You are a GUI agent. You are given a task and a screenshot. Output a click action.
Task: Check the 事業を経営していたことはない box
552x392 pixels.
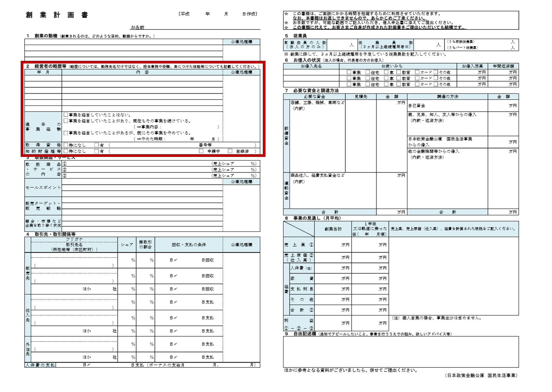pos(66,115)
